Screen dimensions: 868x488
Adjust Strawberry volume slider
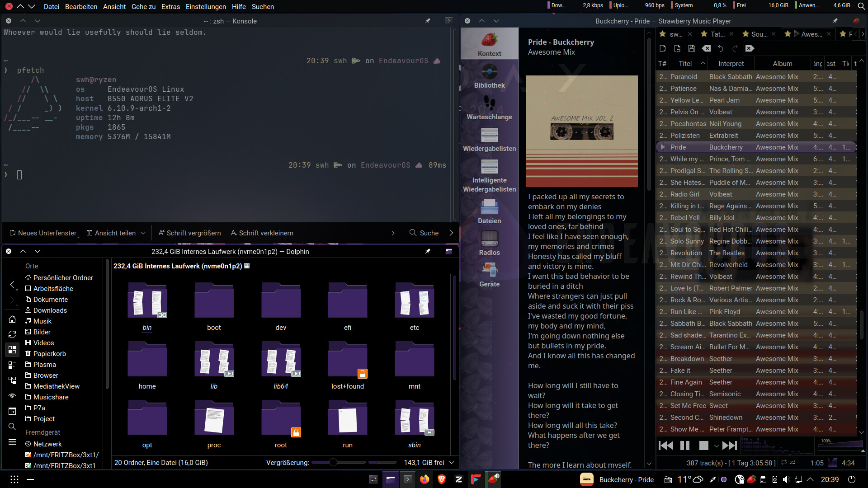840,445
